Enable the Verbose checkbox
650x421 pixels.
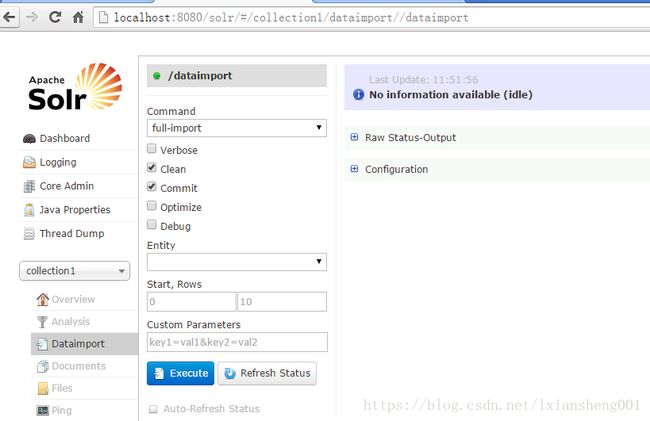point(152,149)
